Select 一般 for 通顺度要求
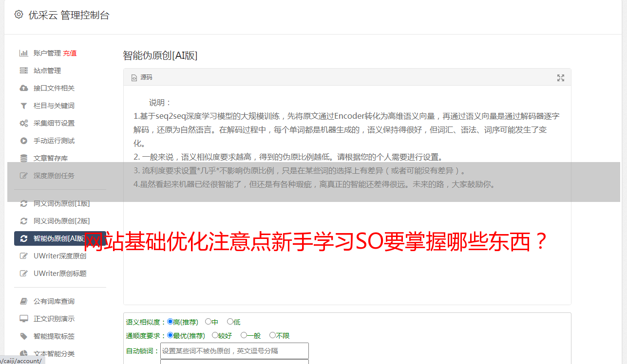Image resolution: width=627 pixels, height=364 pixels. pyautogui.click(x=244, y=335)
